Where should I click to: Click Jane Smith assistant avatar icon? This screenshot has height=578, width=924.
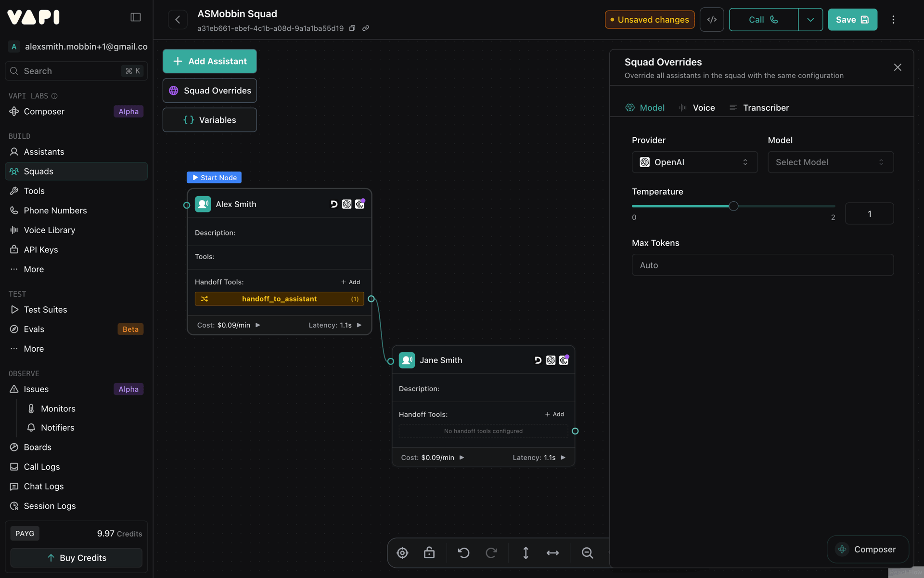[407, 360]
